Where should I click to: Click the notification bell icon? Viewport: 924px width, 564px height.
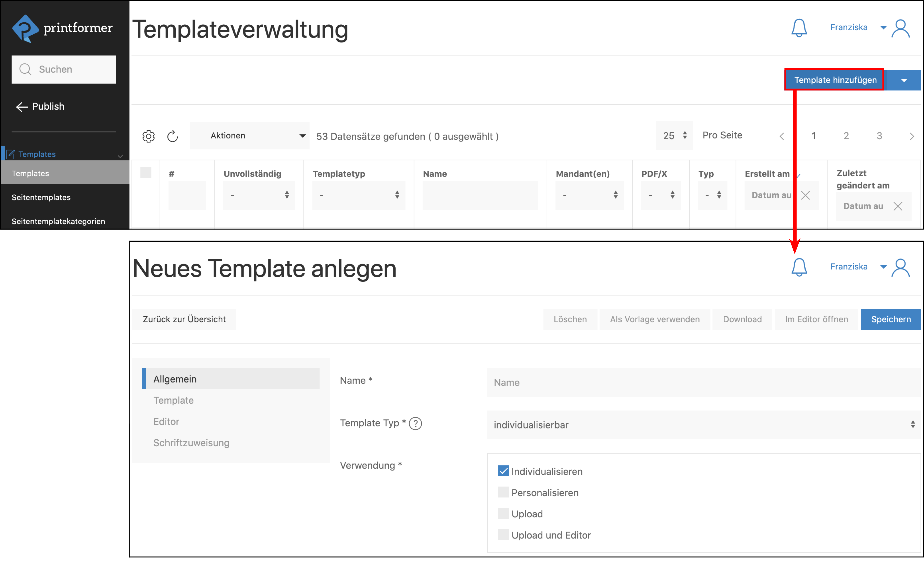point(799,28)
